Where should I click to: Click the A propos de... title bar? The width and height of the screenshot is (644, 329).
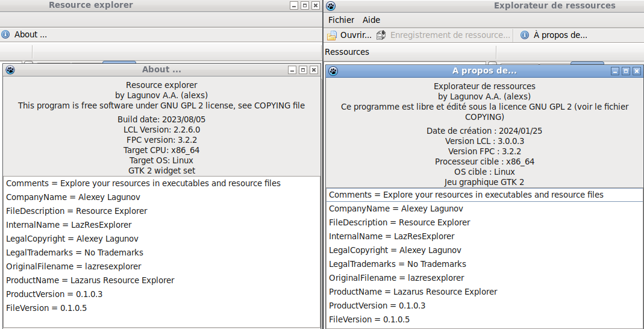click(484, 71)
